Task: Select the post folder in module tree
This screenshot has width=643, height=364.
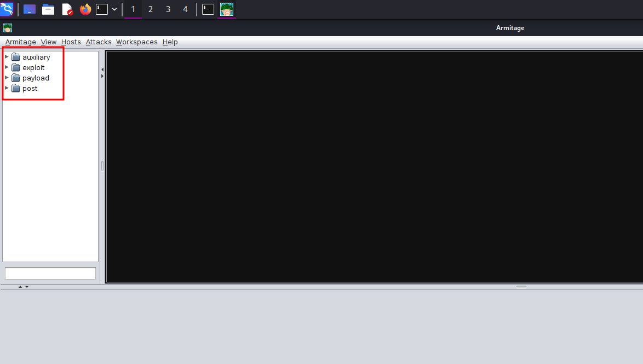Action: click(x=30, y=88)
